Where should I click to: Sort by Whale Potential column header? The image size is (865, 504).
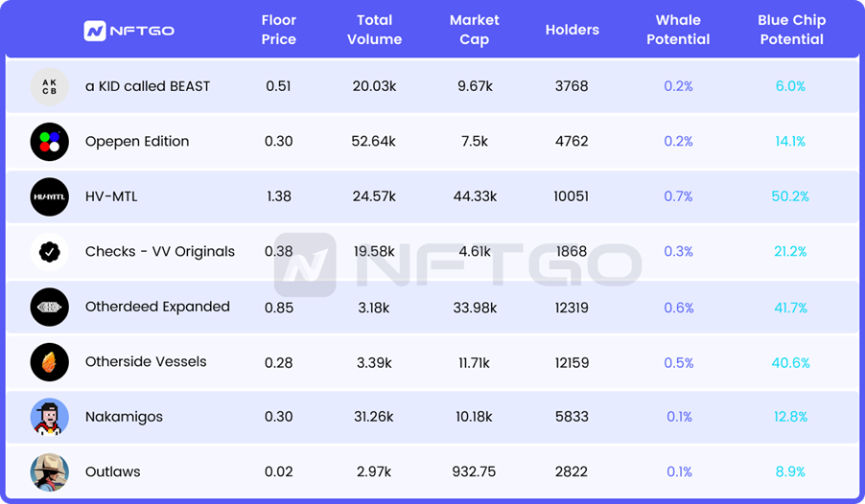[678, 30]
